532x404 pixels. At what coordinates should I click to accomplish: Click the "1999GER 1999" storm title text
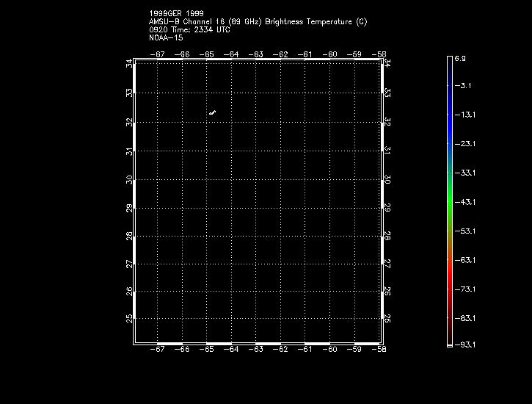pyautogui.click(x=176, y=13)
